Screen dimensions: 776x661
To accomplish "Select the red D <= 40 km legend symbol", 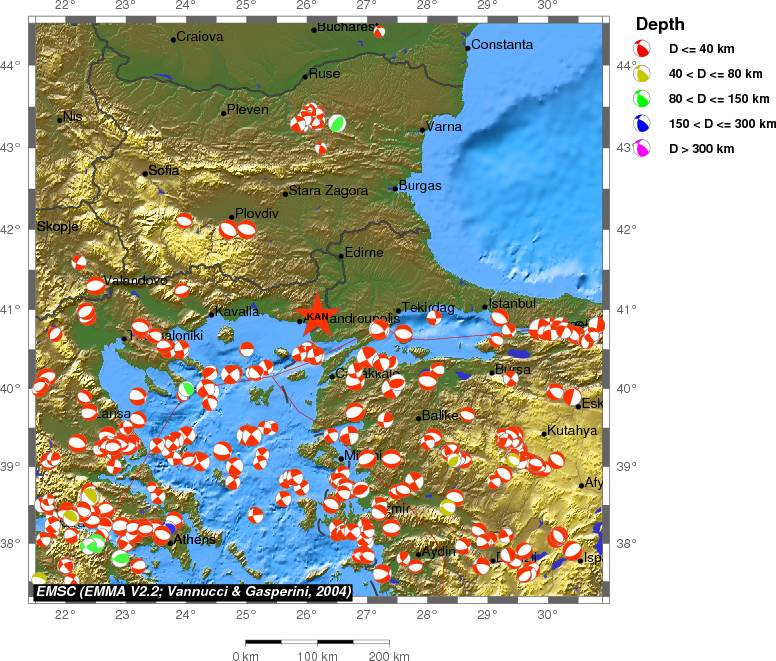I will [644, 49].
